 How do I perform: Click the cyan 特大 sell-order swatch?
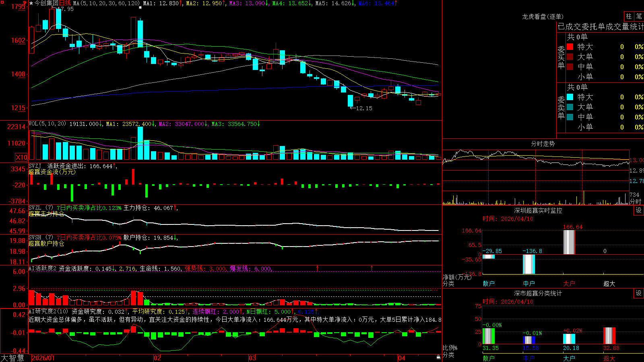pyautogui.click(x=570, y=97)
